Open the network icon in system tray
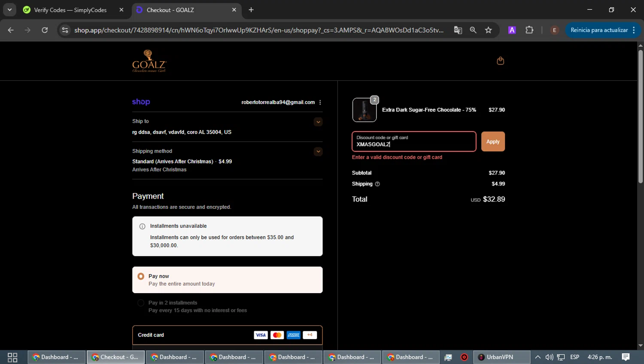644x364 pixels. coord(561,357)
